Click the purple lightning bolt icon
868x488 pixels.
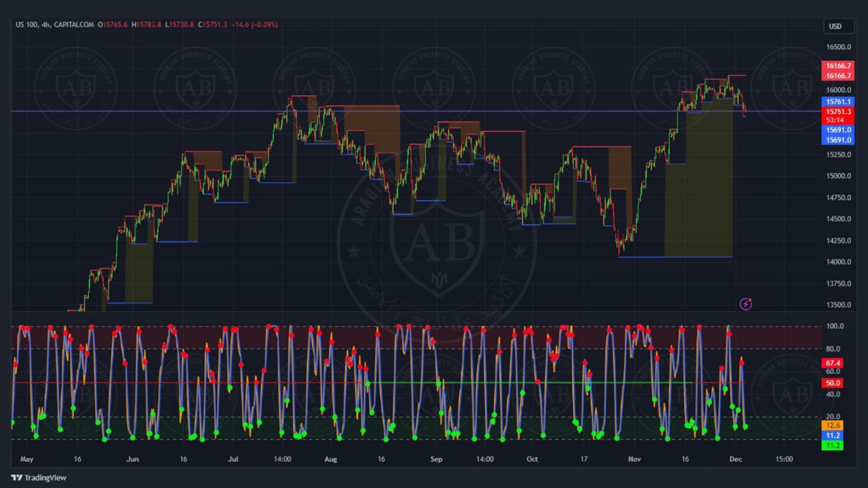click(x=746, y=304)
